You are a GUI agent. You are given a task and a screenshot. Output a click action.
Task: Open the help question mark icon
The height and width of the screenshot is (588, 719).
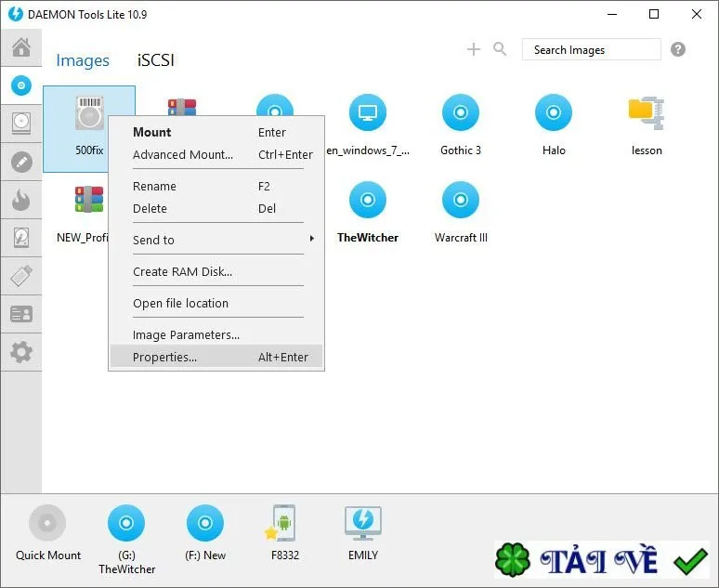pyautogui.click(x=678, y=49)
